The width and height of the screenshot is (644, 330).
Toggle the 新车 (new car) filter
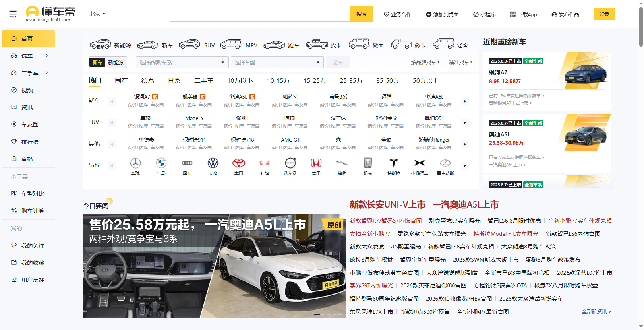pyautogui.click(x=97, y=62)
